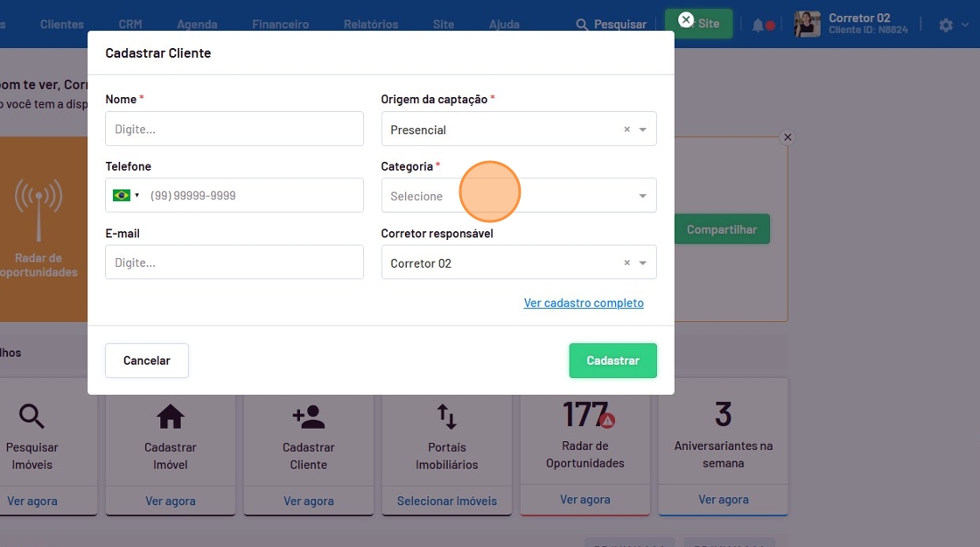
Task: Focus the E-mail input field
Action: tap(234, 263)
